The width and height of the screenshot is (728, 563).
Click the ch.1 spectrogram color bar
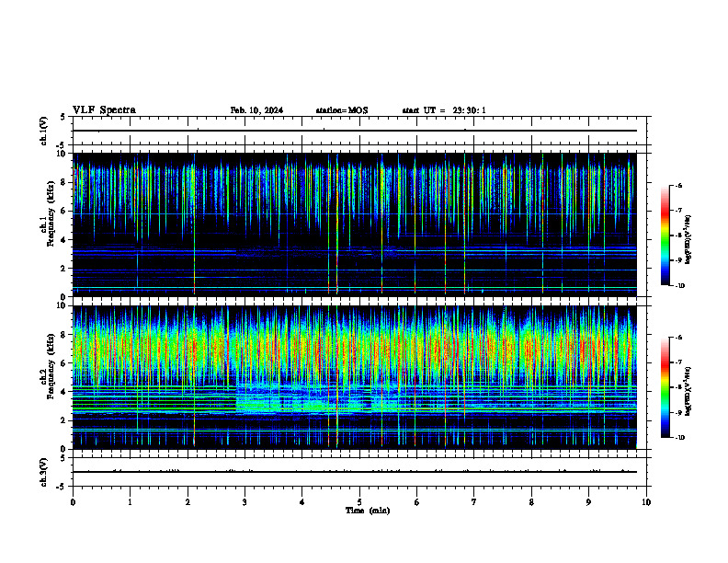point(665,236)
